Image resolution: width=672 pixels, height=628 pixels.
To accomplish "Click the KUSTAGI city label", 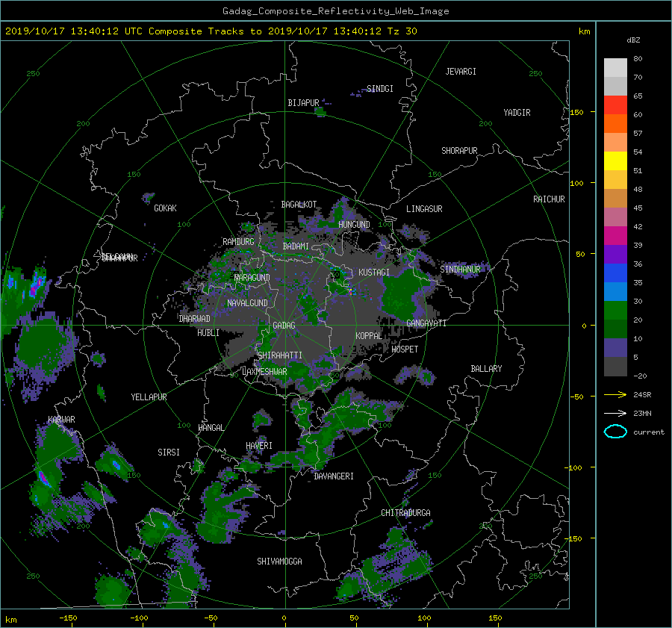I will [x=374, y=273].
